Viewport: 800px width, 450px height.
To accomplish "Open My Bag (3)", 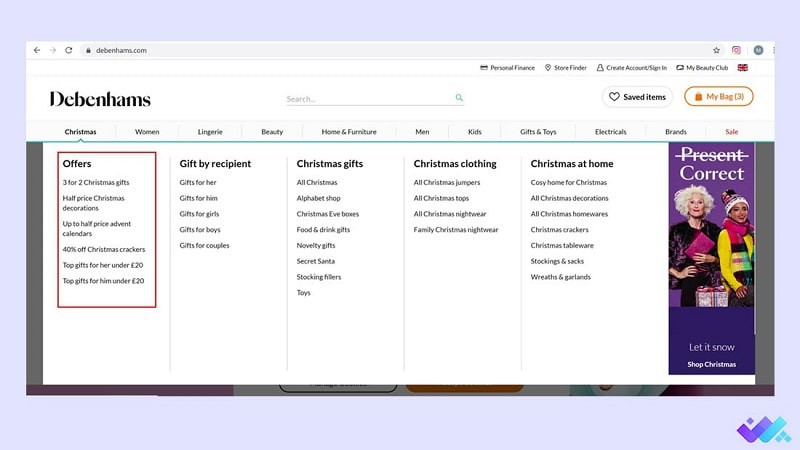I will [718, 97].
